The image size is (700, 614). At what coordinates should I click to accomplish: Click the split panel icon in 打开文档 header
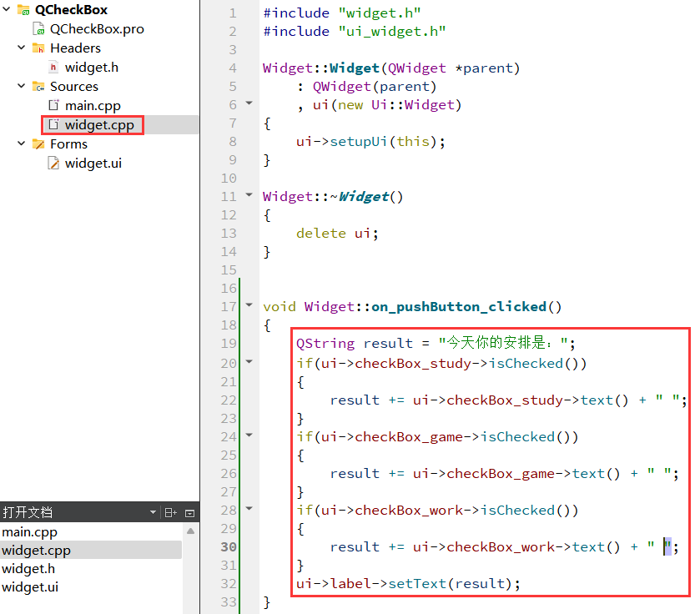point(170,513)
